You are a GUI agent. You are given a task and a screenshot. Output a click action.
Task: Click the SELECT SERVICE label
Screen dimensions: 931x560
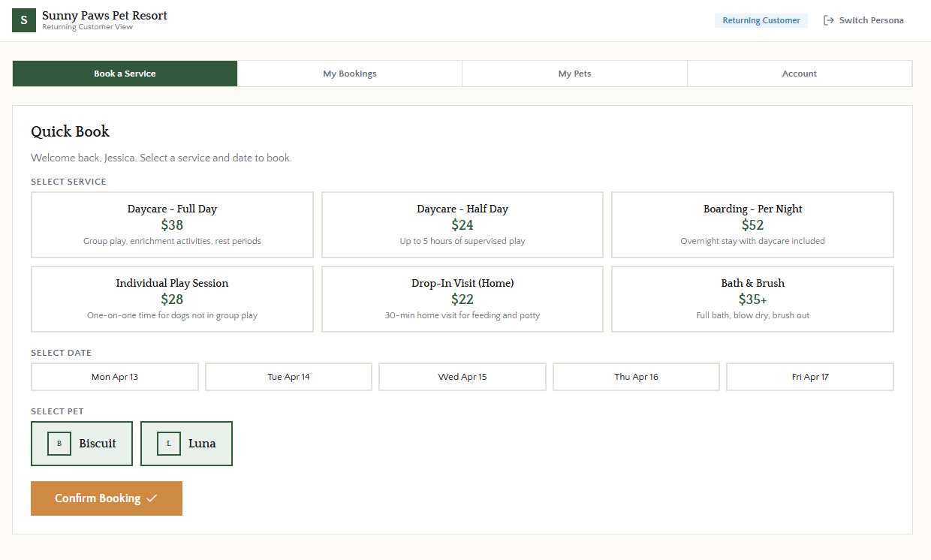pos(68,182)
